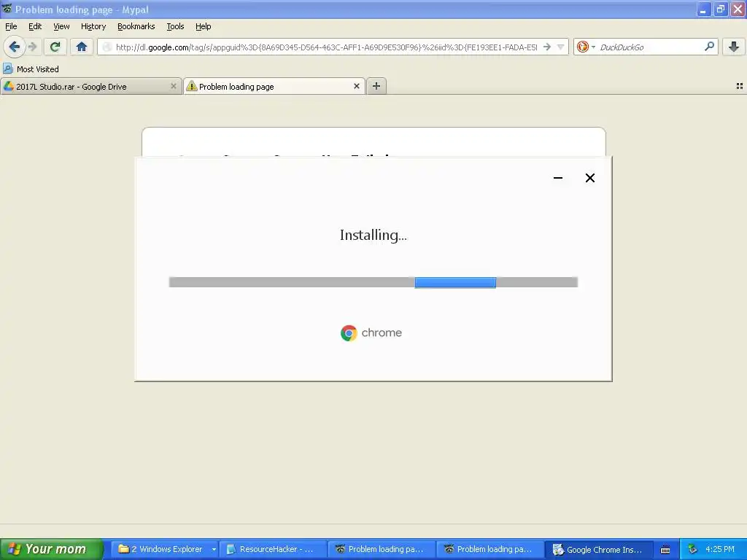Click the Google Drive tab favicon
The image size is (747, 560).
coord(9,86)
